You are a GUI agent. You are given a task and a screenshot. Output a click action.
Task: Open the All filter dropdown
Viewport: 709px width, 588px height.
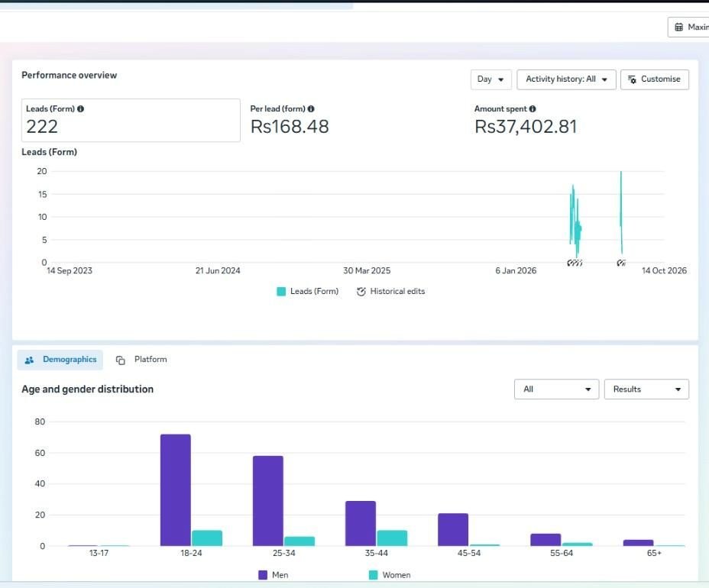tap(556, 389)
